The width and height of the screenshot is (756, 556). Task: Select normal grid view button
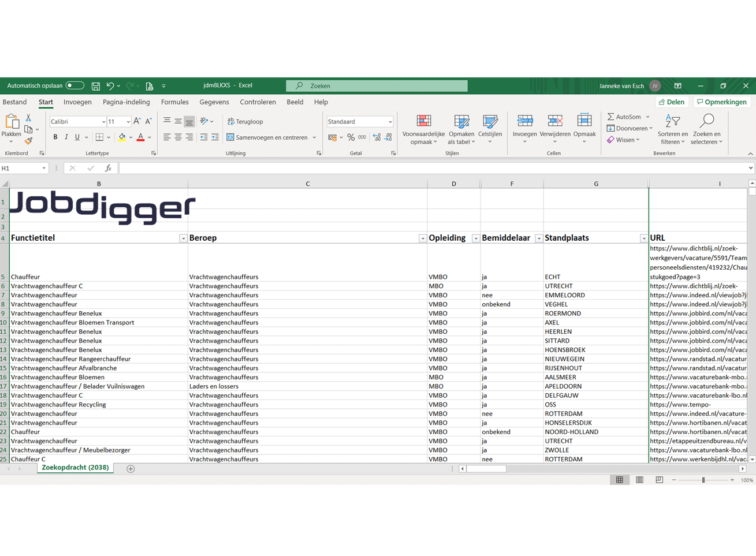tap(619, 480)
